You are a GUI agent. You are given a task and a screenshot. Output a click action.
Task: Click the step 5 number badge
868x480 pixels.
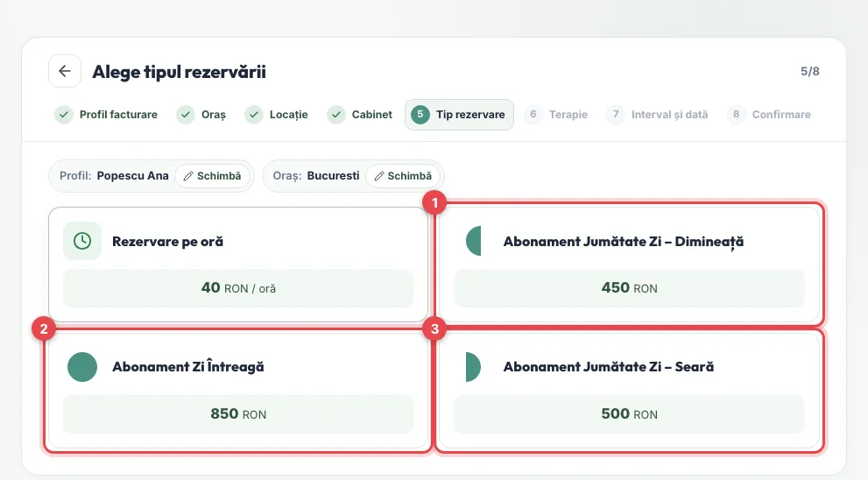[420, 115]
